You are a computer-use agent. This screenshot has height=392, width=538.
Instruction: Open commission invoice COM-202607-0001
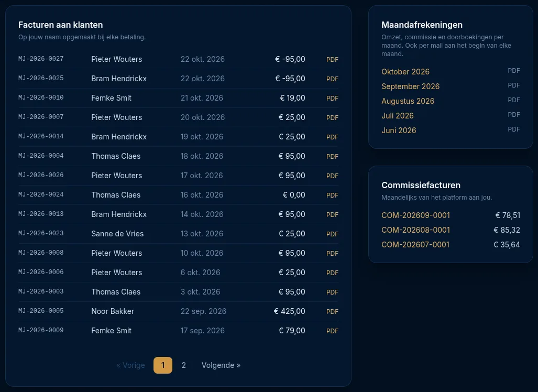tap(415, 245)
